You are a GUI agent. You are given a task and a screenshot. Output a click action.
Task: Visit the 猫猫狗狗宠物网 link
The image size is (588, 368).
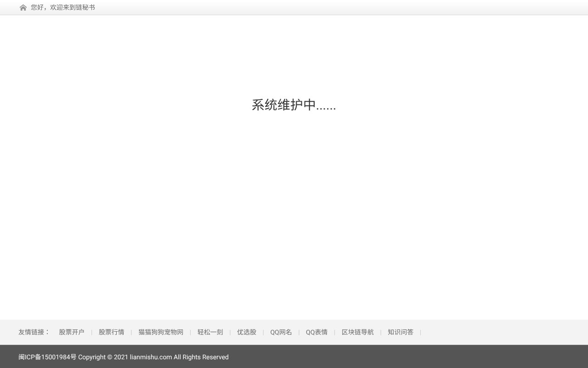[161, 332]
